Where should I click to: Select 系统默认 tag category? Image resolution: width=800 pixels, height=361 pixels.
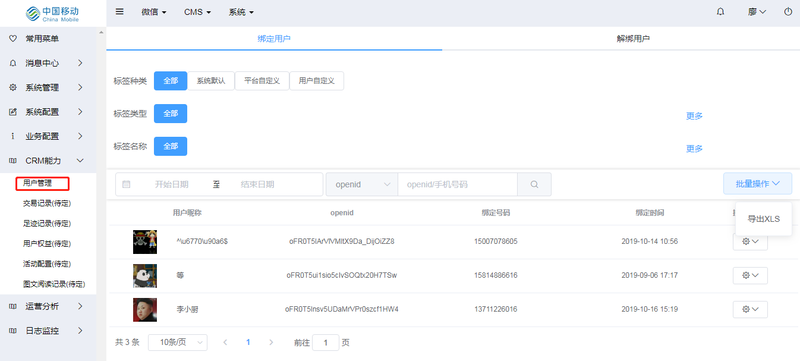211,81
